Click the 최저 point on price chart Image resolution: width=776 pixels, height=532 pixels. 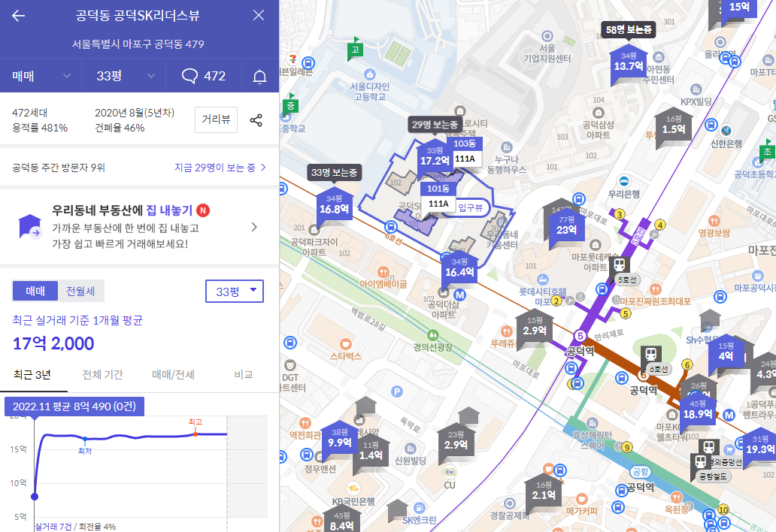coord(85,439)
